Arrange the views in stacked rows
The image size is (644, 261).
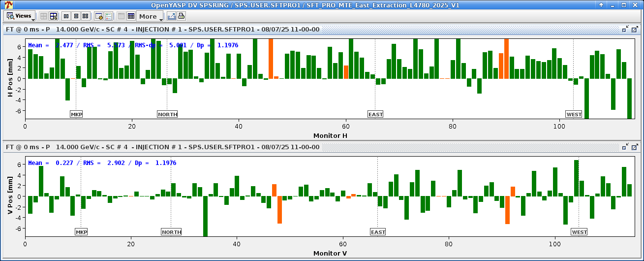click(x=76, y=16)
